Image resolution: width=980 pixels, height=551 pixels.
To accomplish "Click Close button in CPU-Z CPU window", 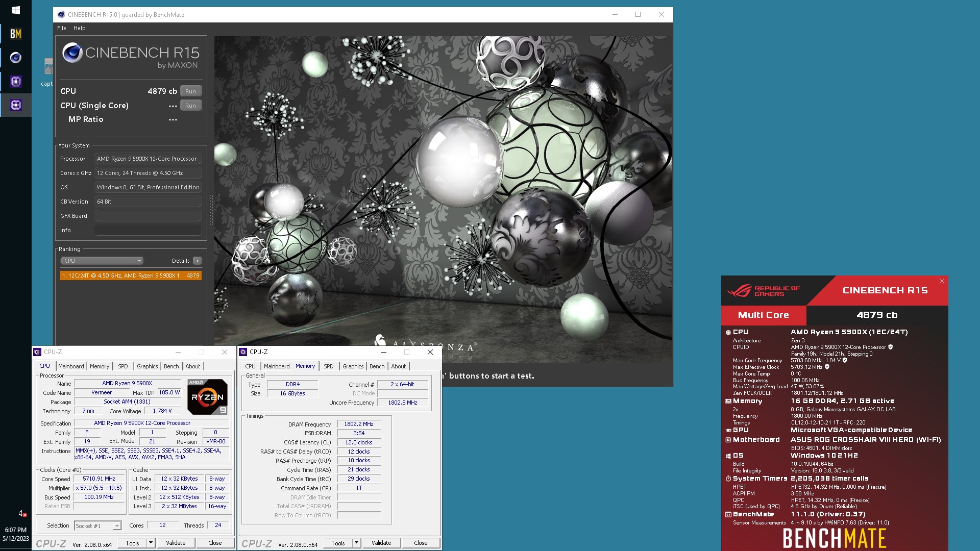I will point(215,543).
